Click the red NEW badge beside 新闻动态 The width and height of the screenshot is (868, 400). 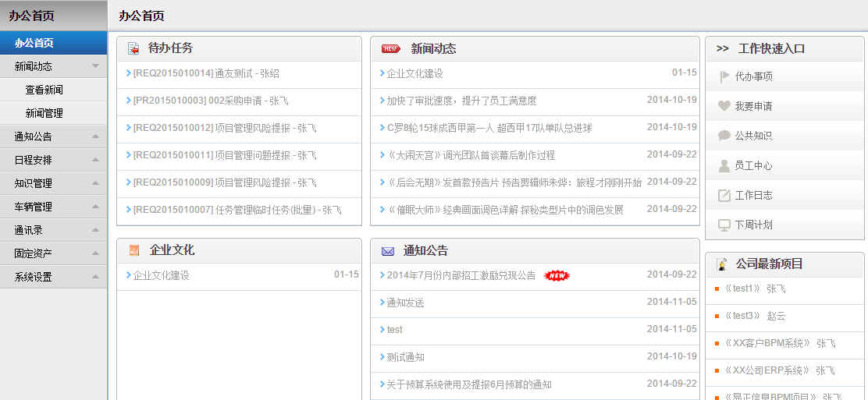click(391, 48)
